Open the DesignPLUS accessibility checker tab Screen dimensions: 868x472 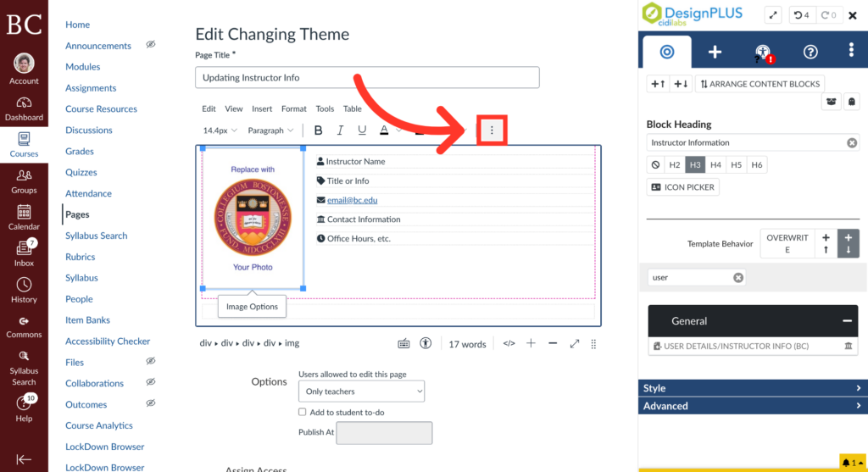coord(763,53)
